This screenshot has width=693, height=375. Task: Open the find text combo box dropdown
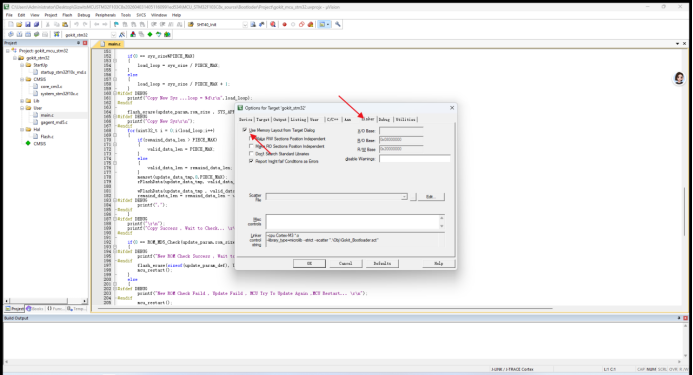(245, 24)
